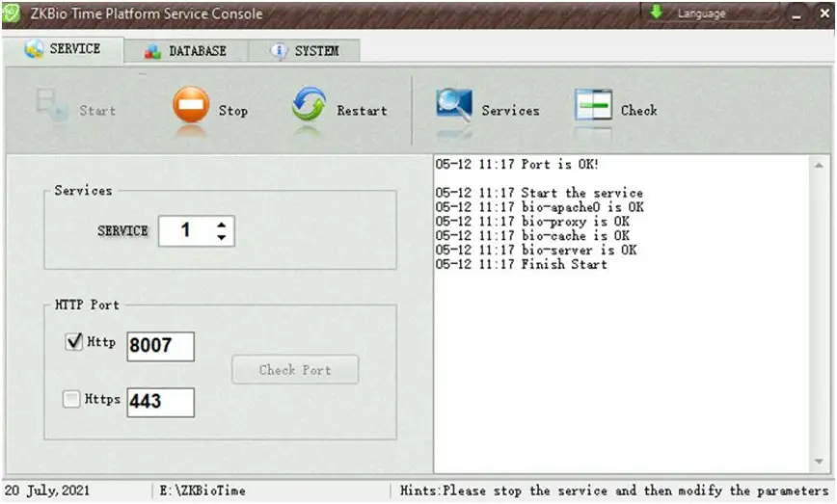Click the Check tool icon

coord(593,104)
